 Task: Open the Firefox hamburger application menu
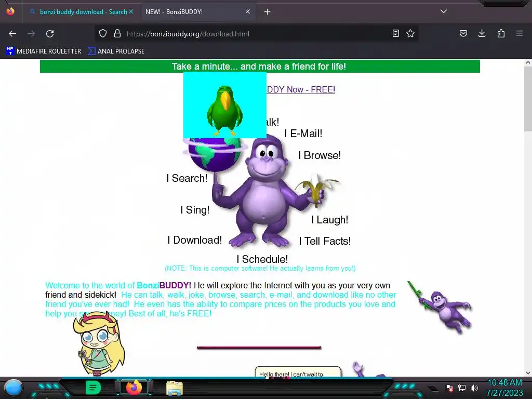click(520, 33)
